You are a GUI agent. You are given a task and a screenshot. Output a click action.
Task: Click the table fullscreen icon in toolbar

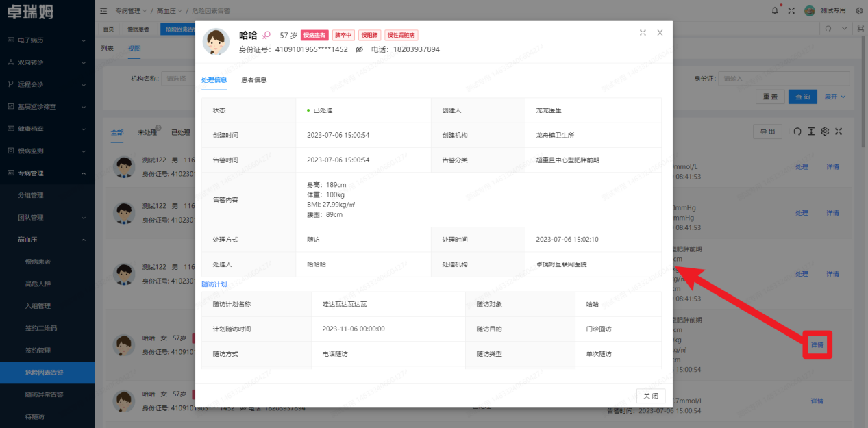pos(838,131)
